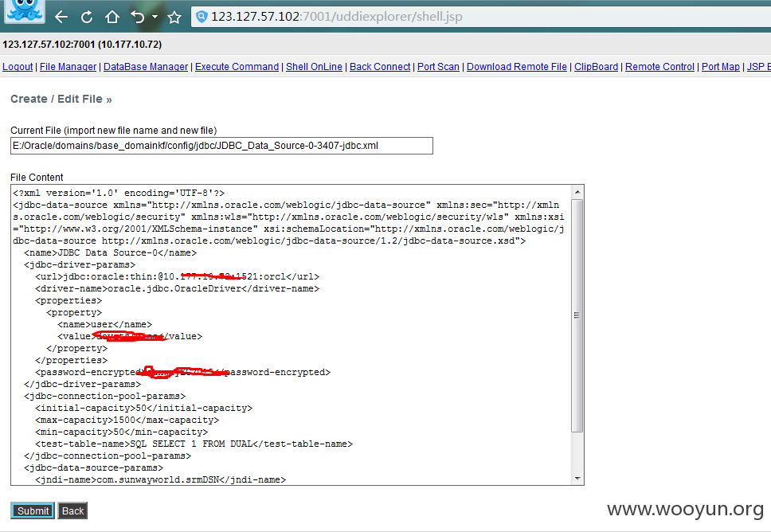
Task: Click the browser octopus logo icon
Action: (25, 11)
